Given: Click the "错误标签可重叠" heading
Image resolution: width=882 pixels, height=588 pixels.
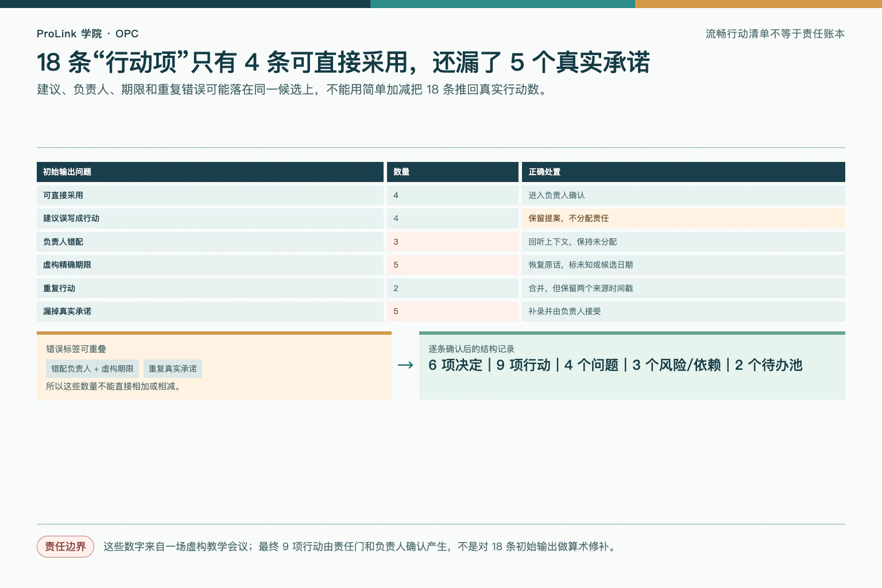Looking at the screenshot, I should tap(76, 349).
